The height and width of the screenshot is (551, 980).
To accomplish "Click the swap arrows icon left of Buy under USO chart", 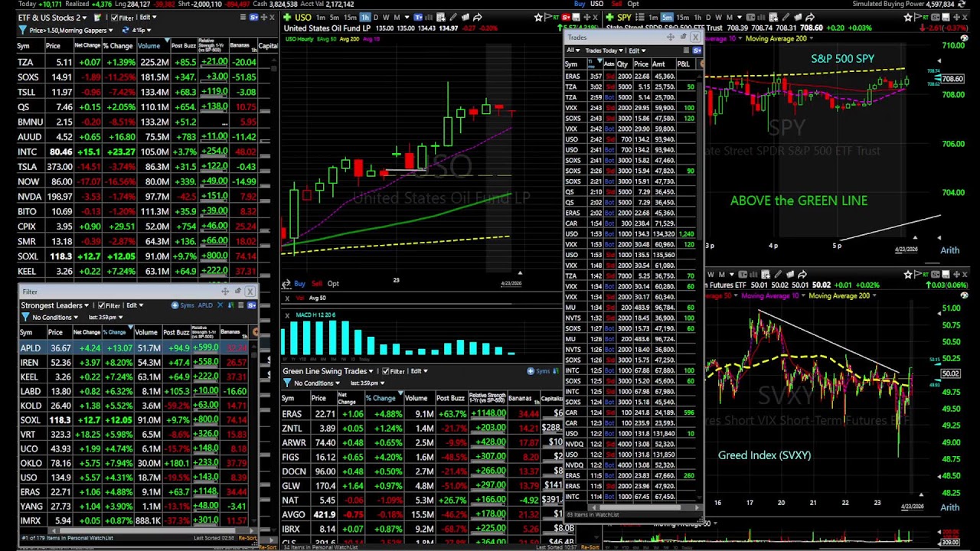I will pyautogui.click(x=286, y=284).
